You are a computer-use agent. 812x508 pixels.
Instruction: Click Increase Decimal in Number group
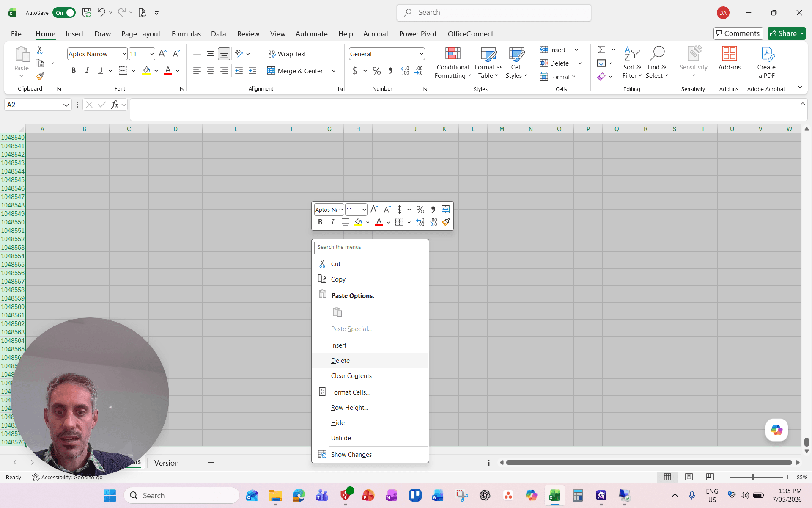pyautogui.click(x=405, y=71)
